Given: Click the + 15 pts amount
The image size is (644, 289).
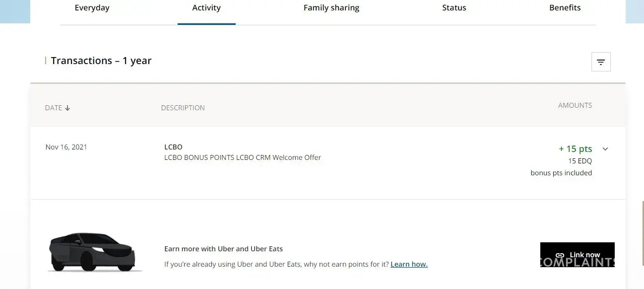Looking at the screenshot, I should point(575,149).
